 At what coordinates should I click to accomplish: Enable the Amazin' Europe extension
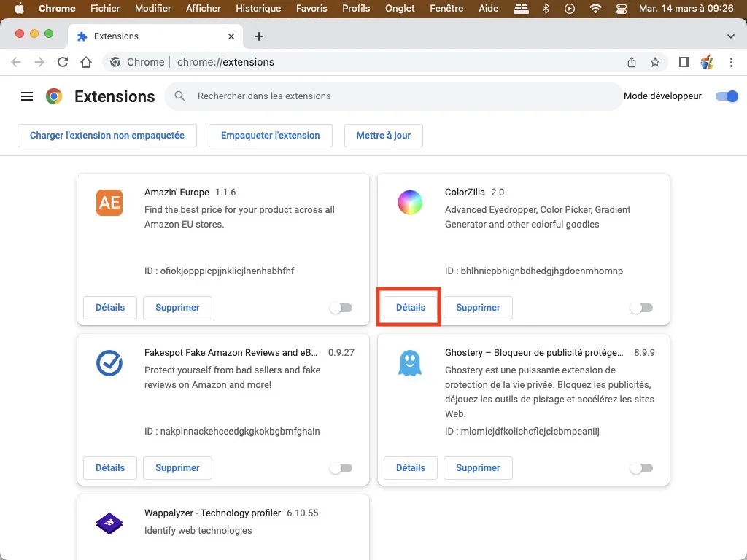click(x=341, y=308)
